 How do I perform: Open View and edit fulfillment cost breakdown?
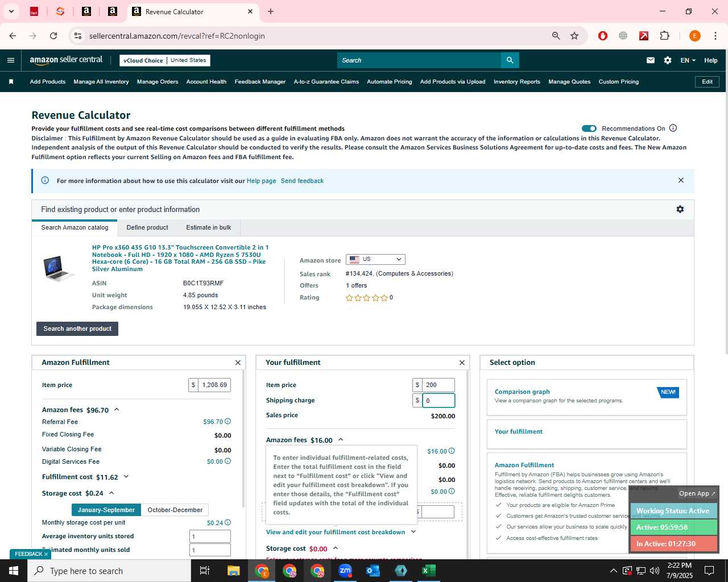click(x=336, y=532)
